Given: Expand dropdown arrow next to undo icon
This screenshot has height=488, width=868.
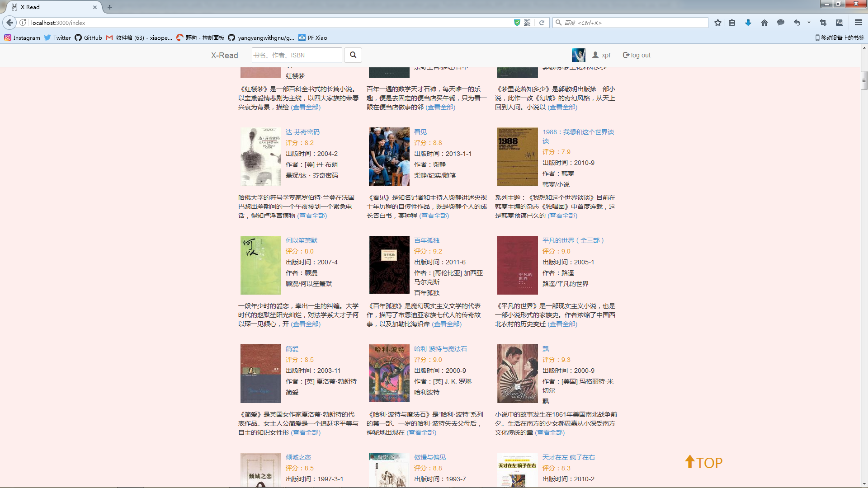Looking at the screenshot, I should [x=809, y=23].
